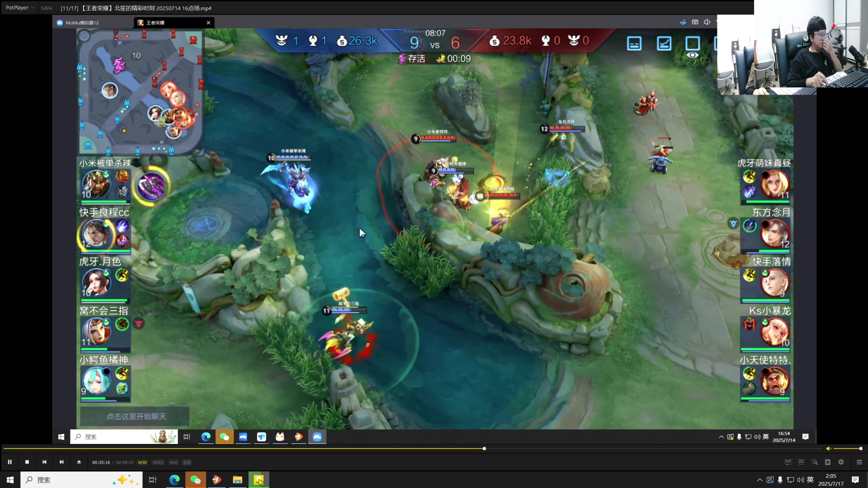Click the AAC audio codec label
Viewport: 868px width, 488px height.
click(x=174, y=462)
